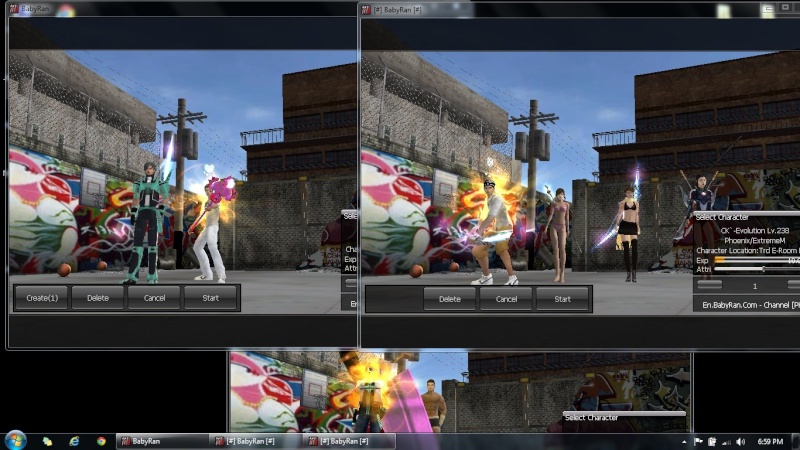
Task: Click the En.BabyRan.Com - Channel label
Action: pyautogui.click(x=751, y=305)
